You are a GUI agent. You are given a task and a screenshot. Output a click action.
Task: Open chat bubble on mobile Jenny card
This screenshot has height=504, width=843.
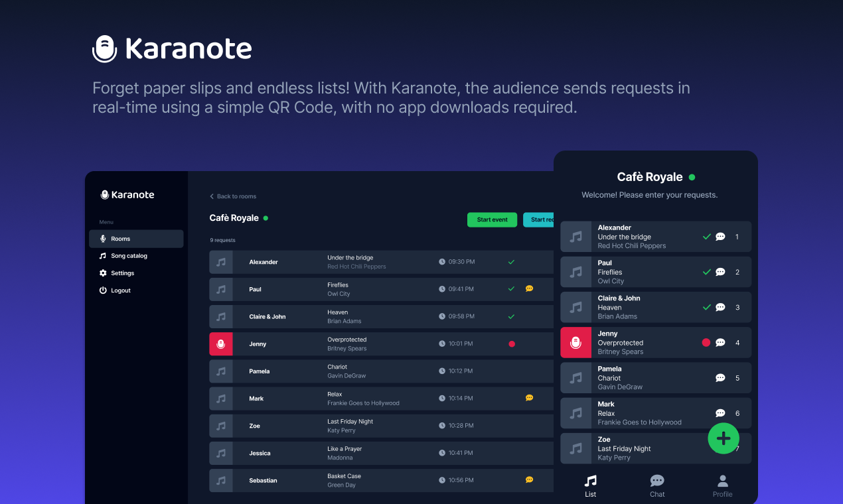click(x=720, y=343)
